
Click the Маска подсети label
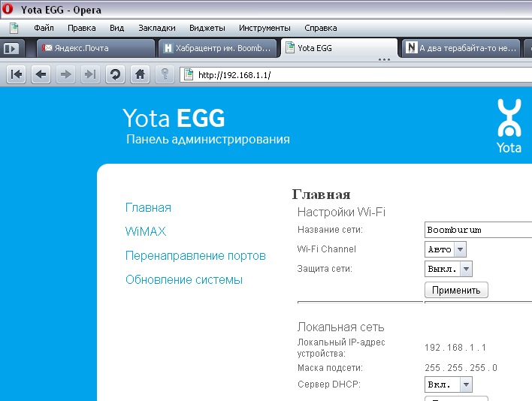point(330,368)
